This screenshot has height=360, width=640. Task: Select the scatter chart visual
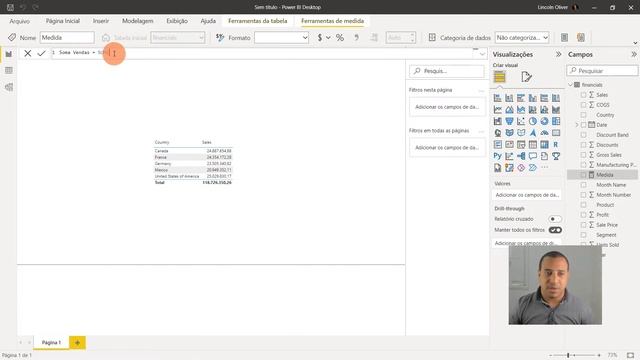[521, 121]
